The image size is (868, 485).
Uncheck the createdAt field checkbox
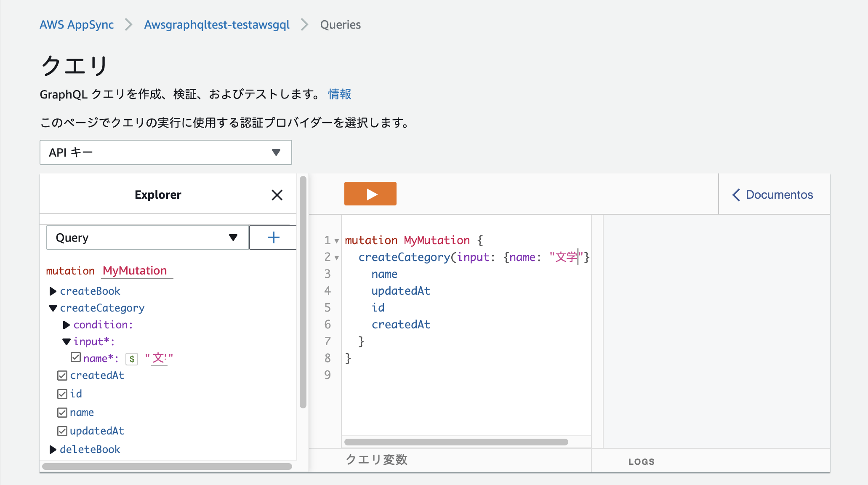pos(62,376)
